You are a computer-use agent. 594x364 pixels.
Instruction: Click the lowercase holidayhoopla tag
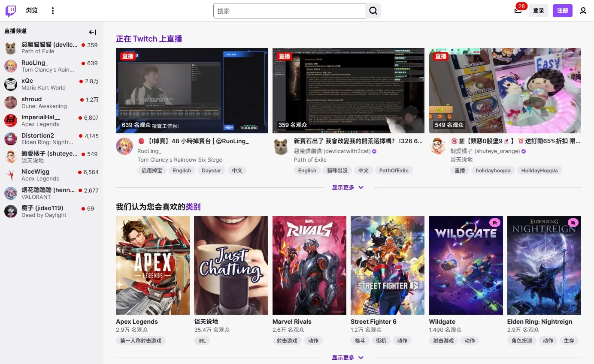click(x=493, y=170)
